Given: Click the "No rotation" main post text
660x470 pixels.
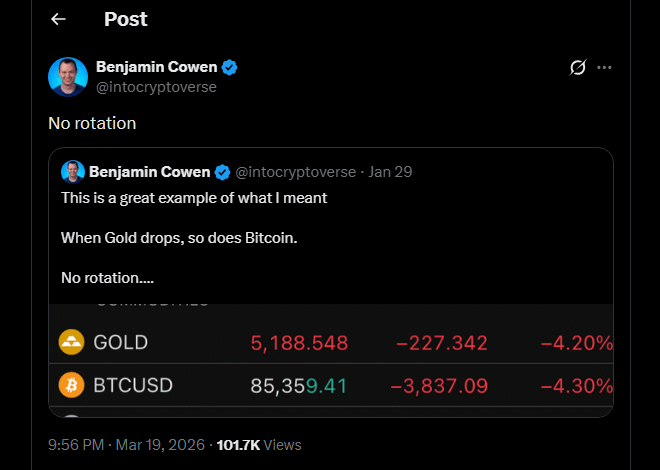Looking at the screenshot, I should (92, 123).
